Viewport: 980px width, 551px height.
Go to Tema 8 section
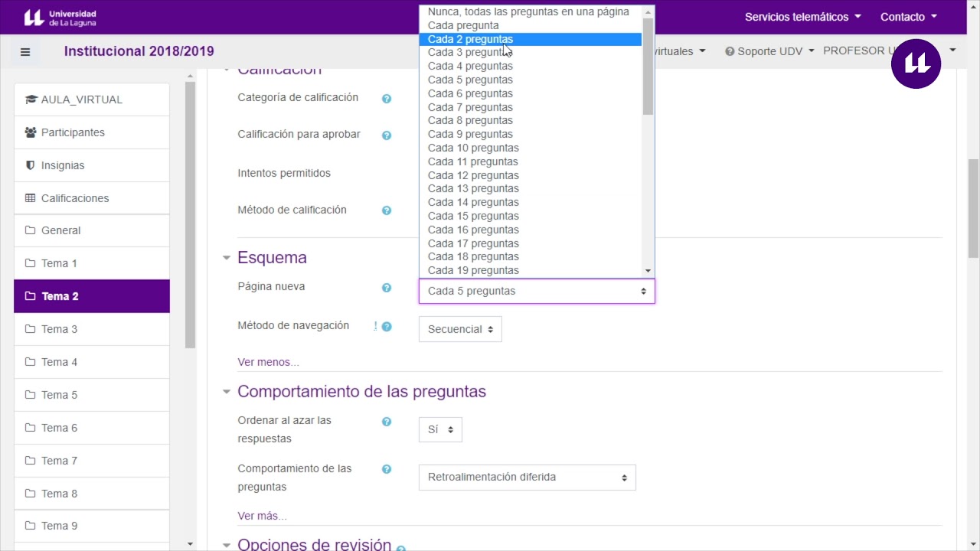click(92, 494)
